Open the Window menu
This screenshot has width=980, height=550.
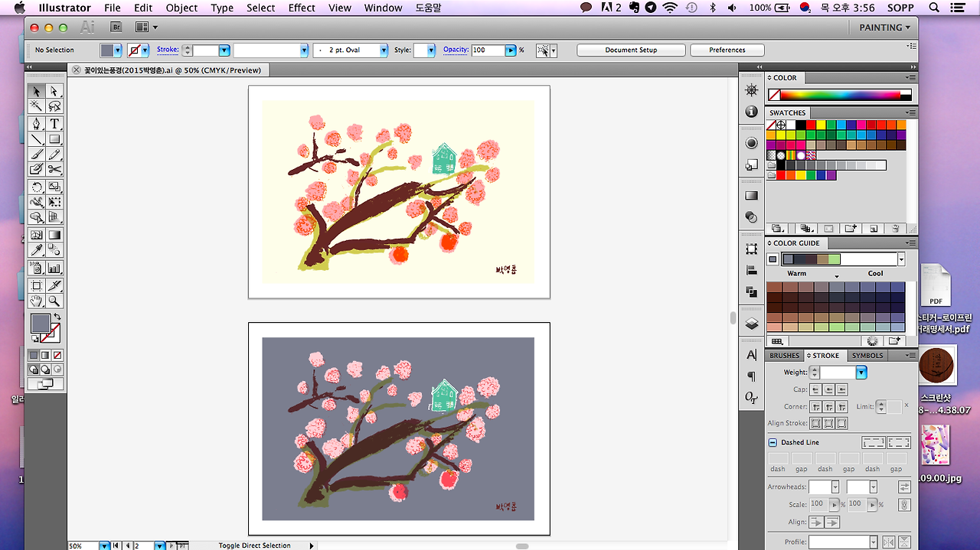click(x=383, y=8)
